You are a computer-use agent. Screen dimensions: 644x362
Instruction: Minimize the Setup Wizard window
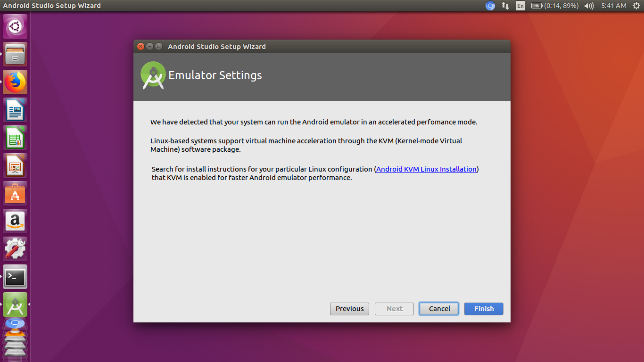149,46
